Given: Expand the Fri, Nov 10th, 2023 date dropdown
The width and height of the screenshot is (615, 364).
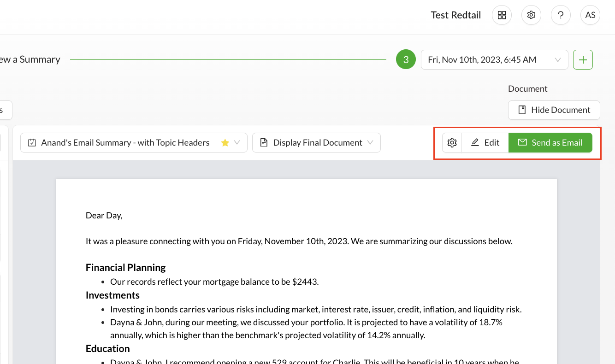Looking at the screenshot, I should coord(494,60).
